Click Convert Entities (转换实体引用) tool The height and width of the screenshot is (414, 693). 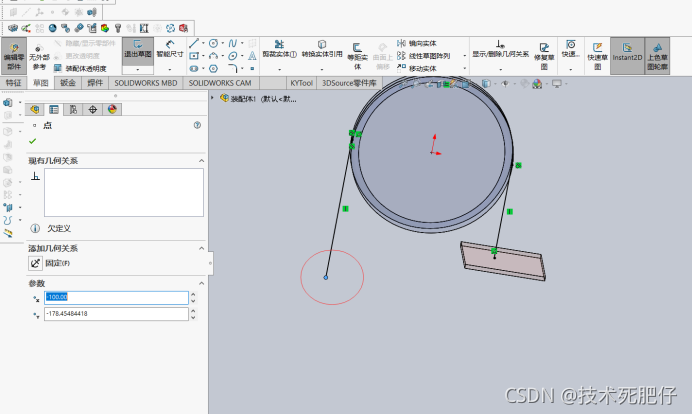(x=322, y=49)
